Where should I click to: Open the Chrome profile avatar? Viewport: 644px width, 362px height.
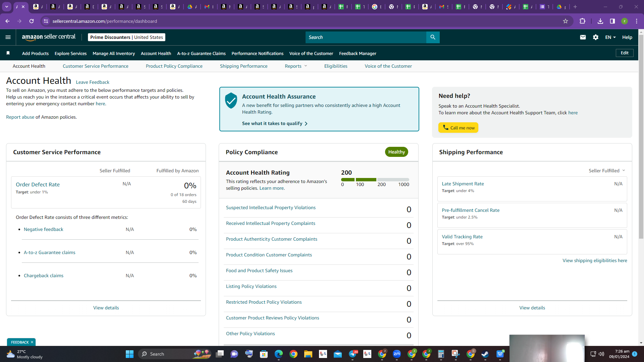tap(625, 21)
